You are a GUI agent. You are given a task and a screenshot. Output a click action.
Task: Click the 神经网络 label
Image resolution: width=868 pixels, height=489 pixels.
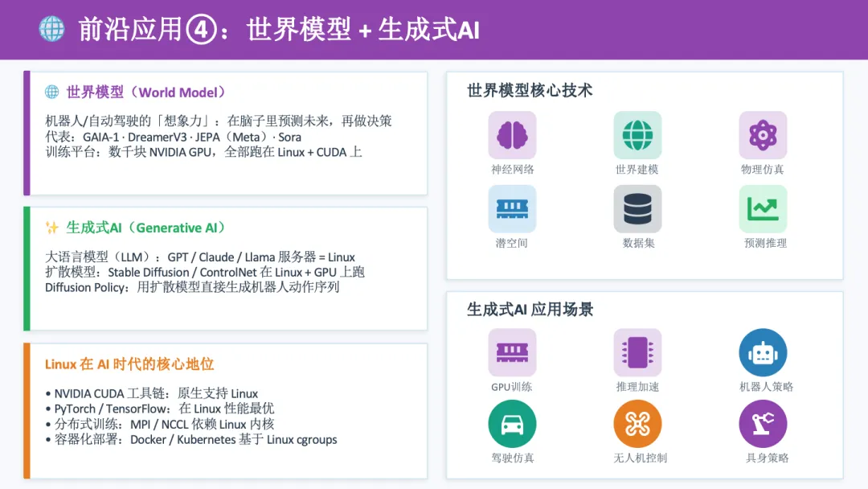[x=512, y=170]
